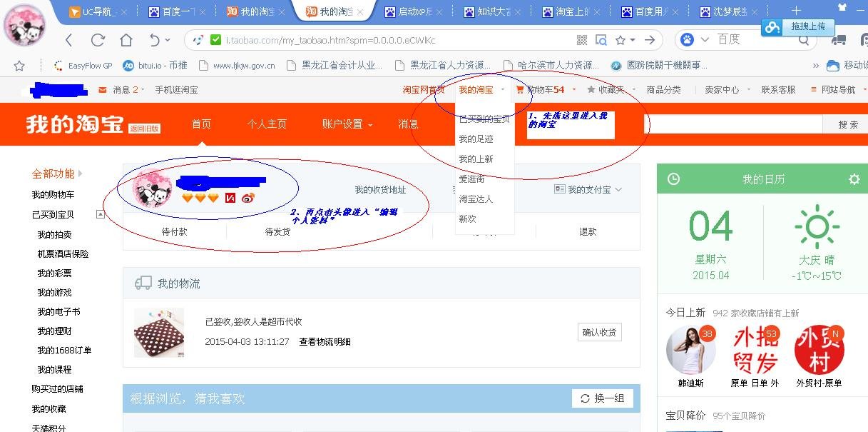Viewport: 868px width, 432px height.
Task: Click the Weibo icon beside the profile avatar
Action: coord(247,199)
